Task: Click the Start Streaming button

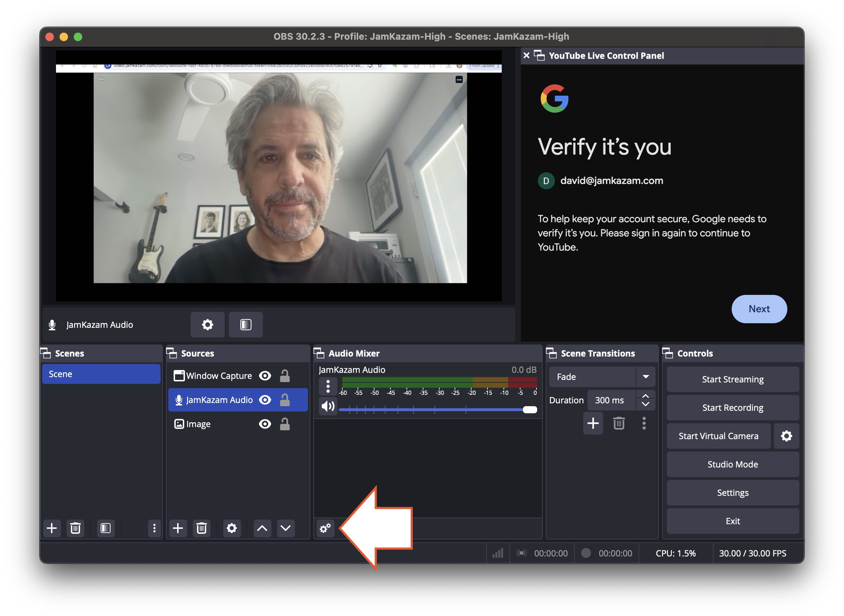Action: [732, 379]
